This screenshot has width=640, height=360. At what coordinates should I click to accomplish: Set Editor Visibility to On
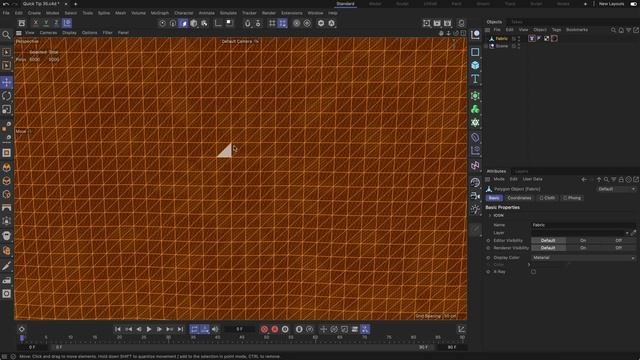(583, 240)
